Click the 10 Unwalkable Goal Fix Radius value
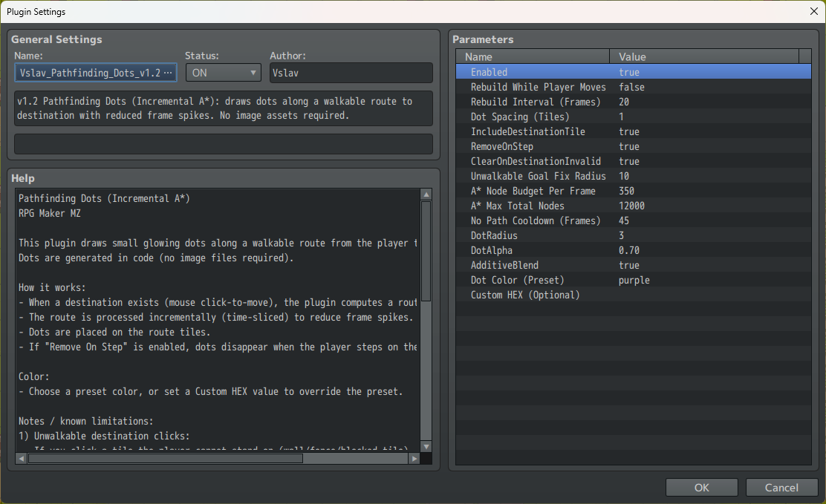This screenshot has width=826, height=504. coord(624,176)
